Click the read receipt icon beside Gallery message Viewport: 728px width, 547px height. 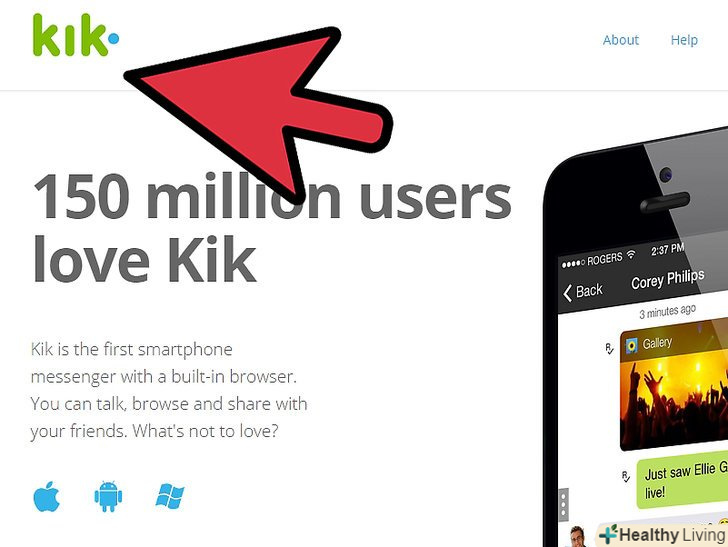610,349
